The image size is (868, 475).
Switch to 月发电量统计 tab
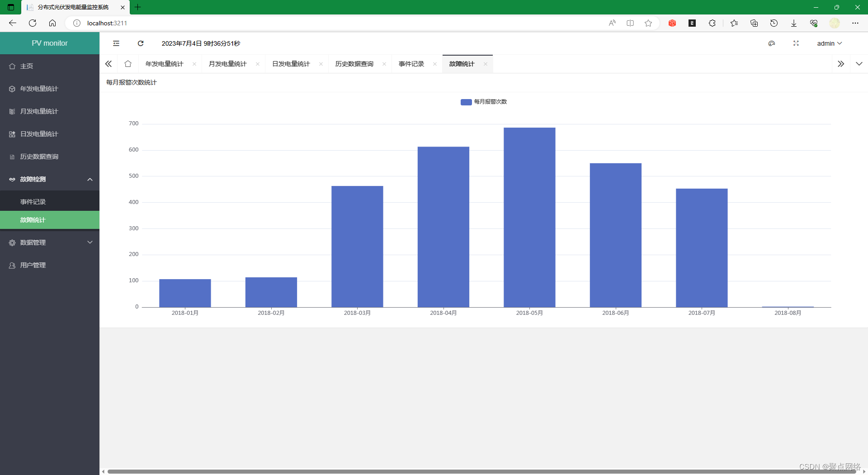(x=228, y=64)
